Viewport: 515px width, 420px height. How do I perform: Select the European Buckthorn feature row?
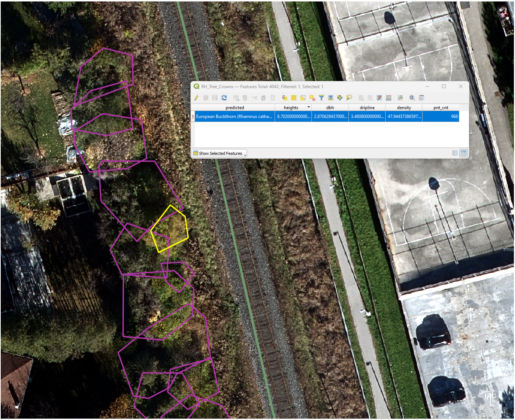click(235, 116)
